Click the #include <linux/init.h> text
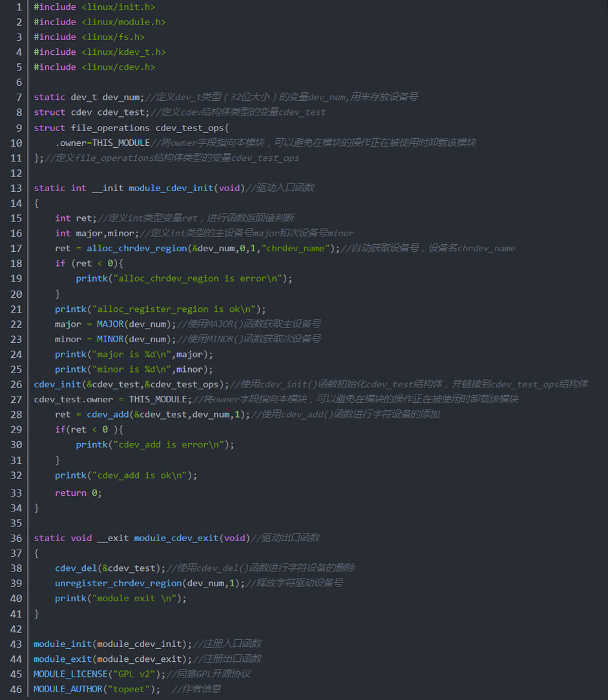608x700 pixels. pyautogui.click(x=94, y=7)
